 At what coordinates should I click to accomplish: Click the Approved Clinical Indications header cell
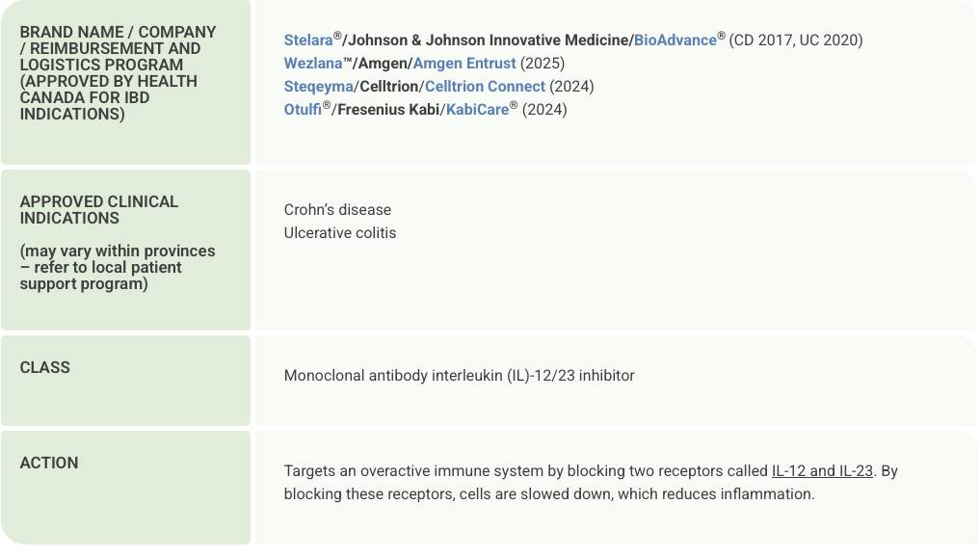click(x=99, y=210)
